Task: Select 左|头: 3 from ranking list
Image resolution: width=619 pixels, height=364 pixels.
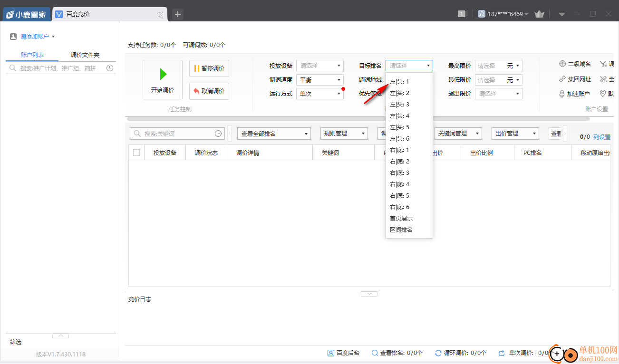Action: point(409,105)
